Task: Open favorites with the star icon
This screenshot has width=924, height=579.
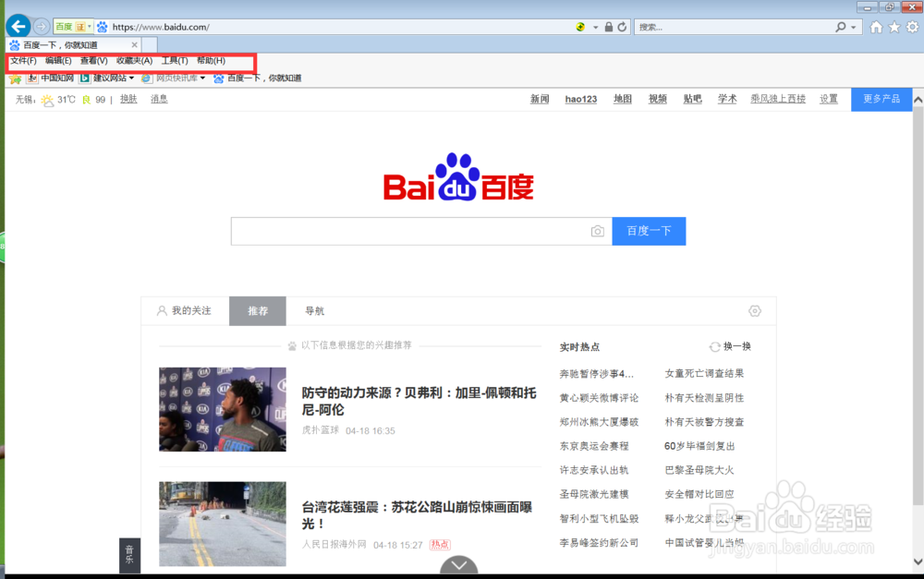Action: 894,27
